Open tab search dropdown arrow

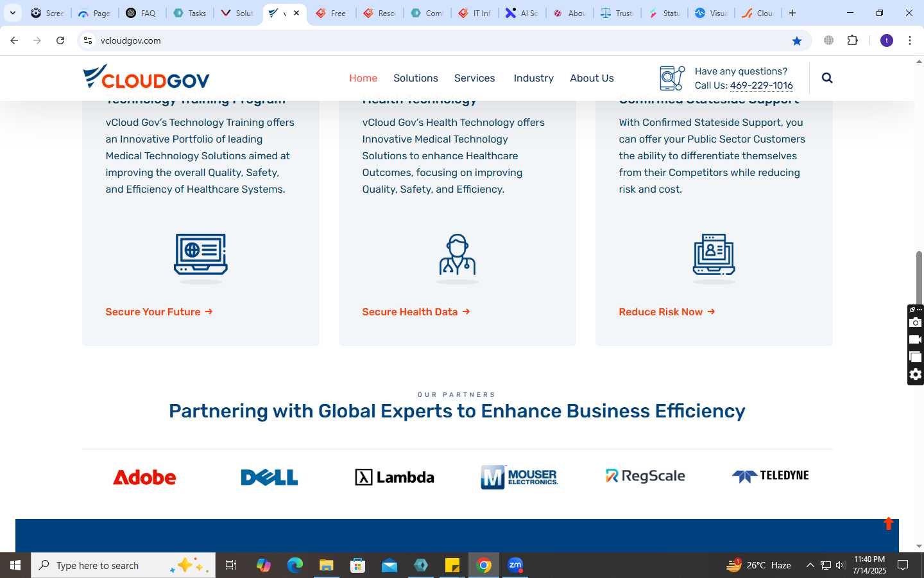pyautogui.click(x=12, y=13)
